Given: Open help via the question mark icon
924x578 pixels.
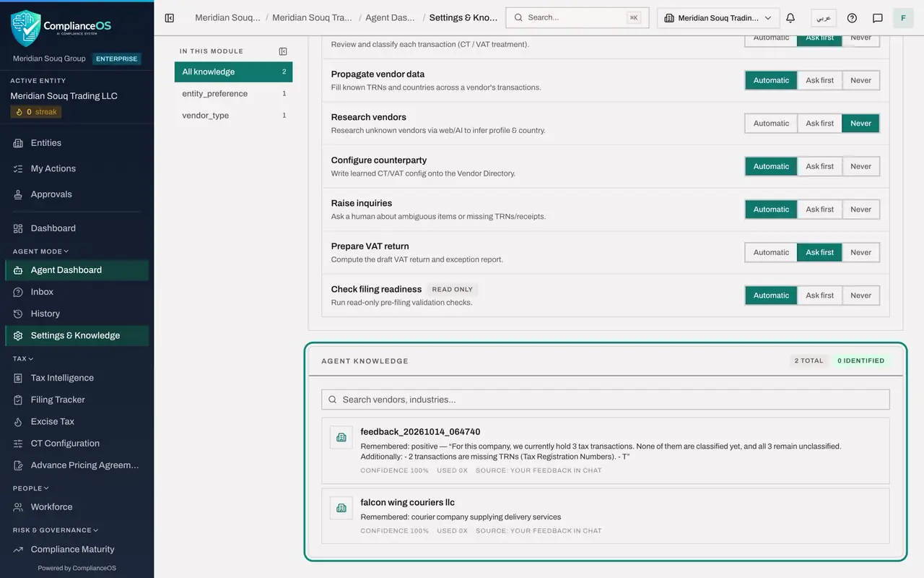Looking at the screenshot, I should point(852,18).
